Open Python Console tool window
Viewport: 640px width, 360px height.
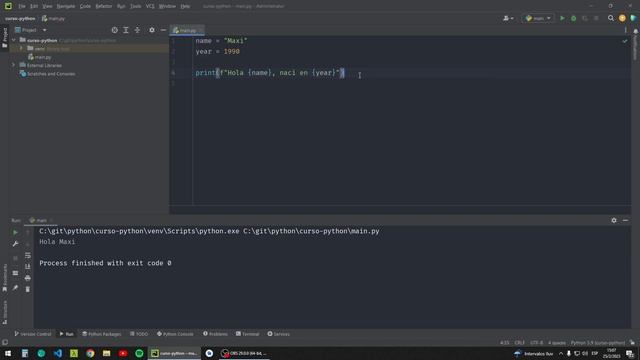tap(175, 334)
